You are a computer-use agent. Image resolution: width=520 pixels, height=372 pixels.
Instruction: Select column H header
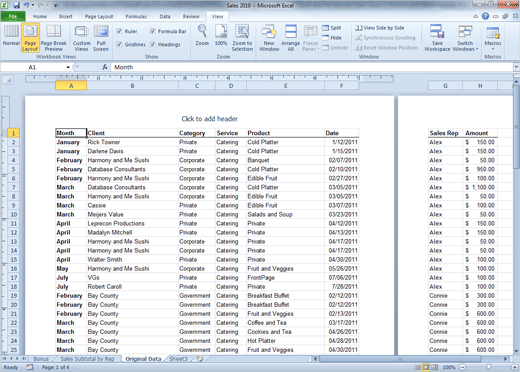click(x=480, y=86)
